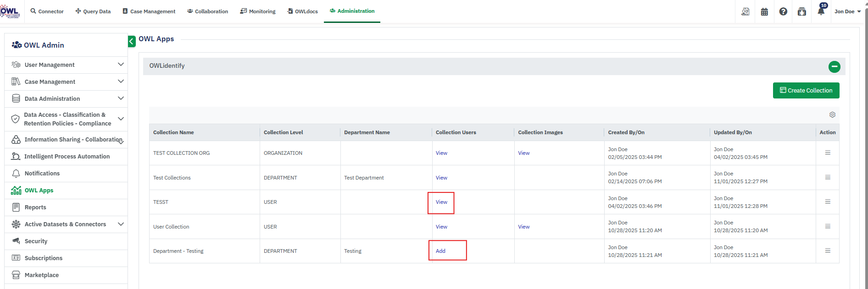
Task: Open the notifications bell icon
Action: pos(821,11)
